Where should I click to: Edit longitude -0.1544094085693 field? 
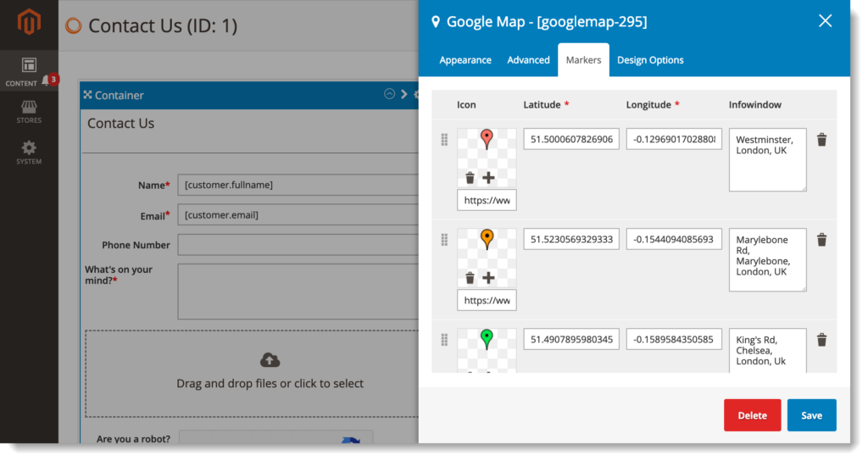click(x=674, y=239)
